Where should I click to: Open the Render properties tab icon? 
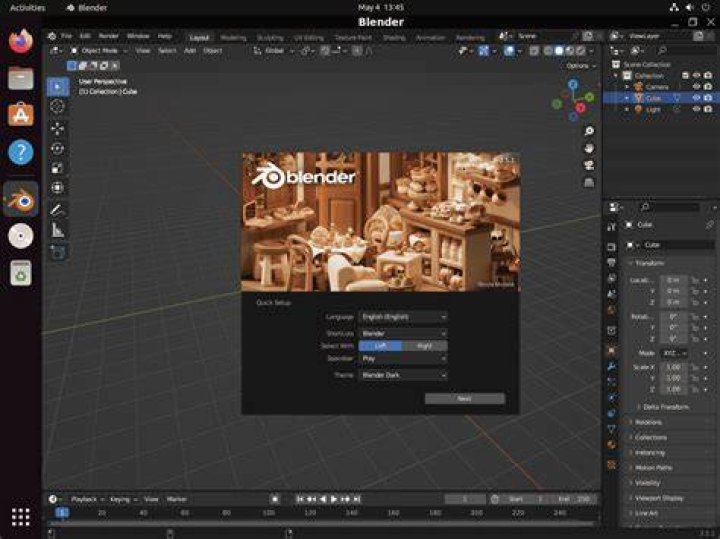pyautogui.click(x=611, y=247)
